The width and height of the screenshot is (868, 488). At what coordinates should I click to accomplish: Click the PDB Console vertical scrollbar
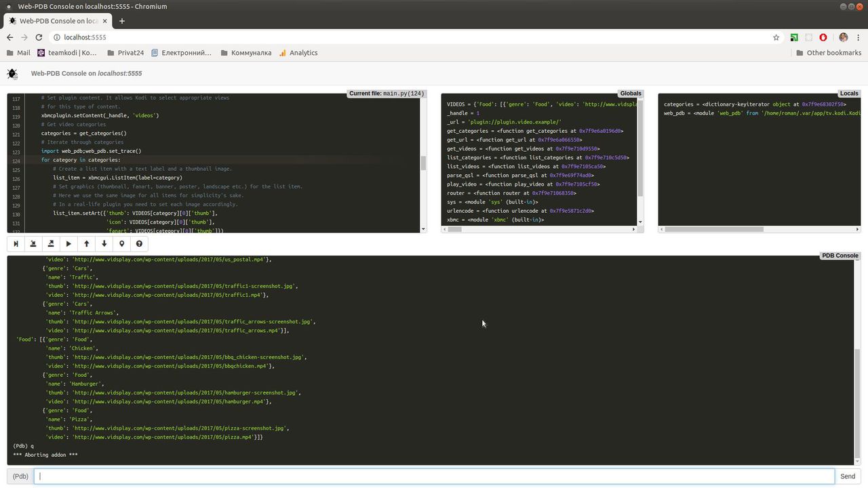(x=857, y=403)
